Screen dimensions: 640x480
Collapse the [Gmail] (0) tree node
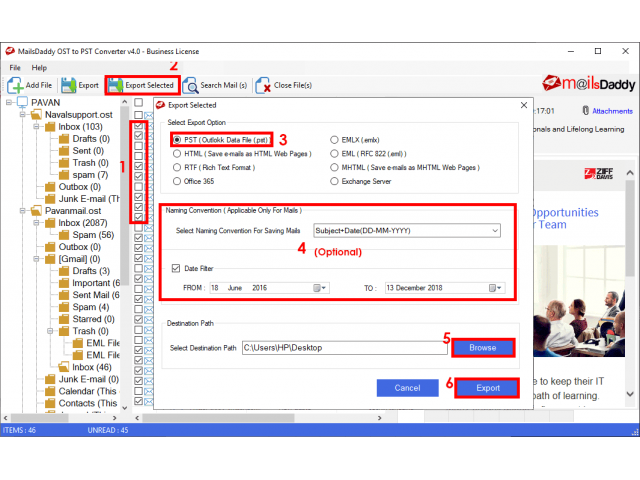[36, 259]
